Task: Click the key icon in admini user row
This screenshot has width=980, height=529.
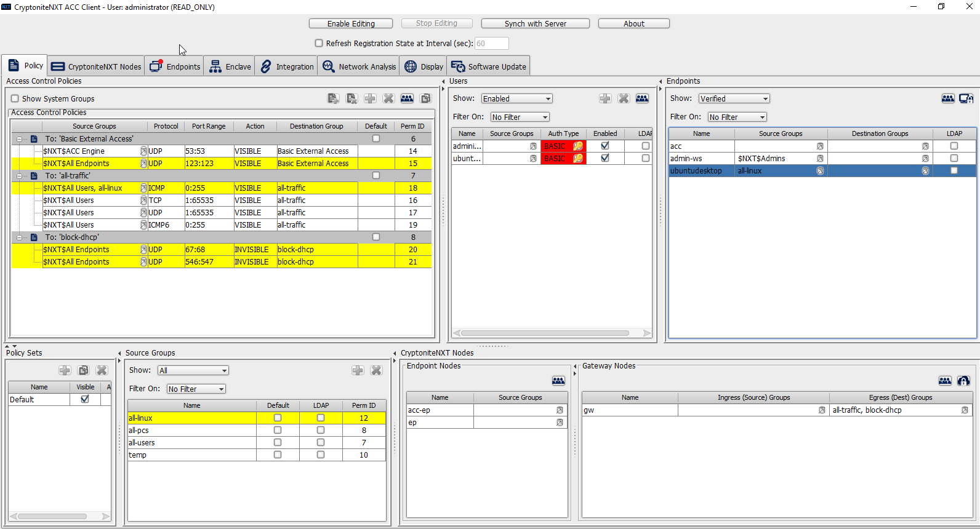Action: click(x=578, y=146)
